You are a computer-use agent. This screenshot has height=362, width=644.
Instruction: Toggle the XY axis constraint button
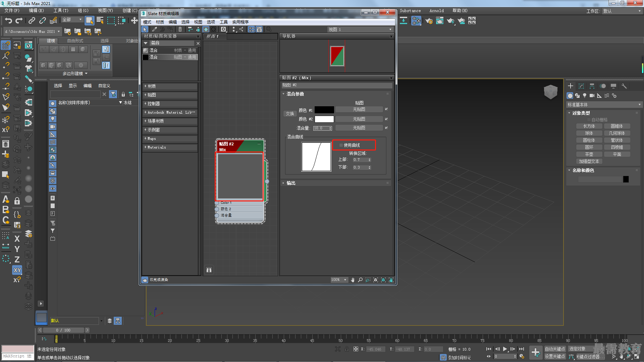pyautogui.click(x=17, y=270)
